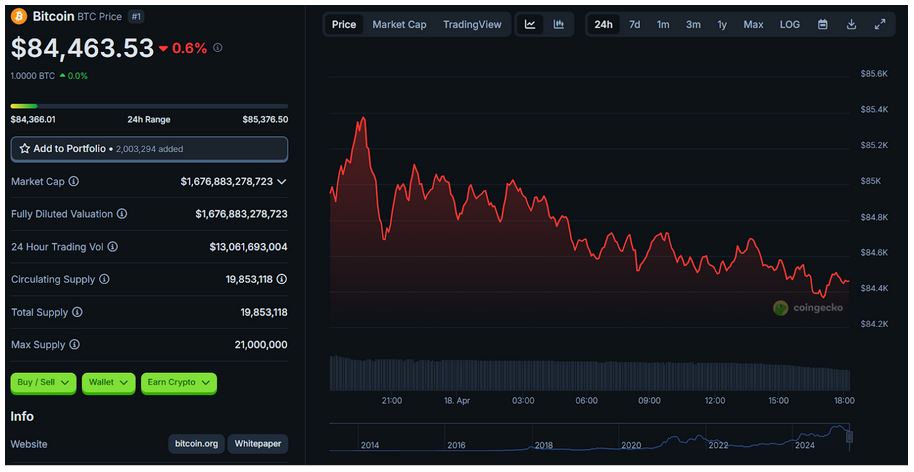Click the 24 Hour Trading Vol info icon

[x=113, y=247]
